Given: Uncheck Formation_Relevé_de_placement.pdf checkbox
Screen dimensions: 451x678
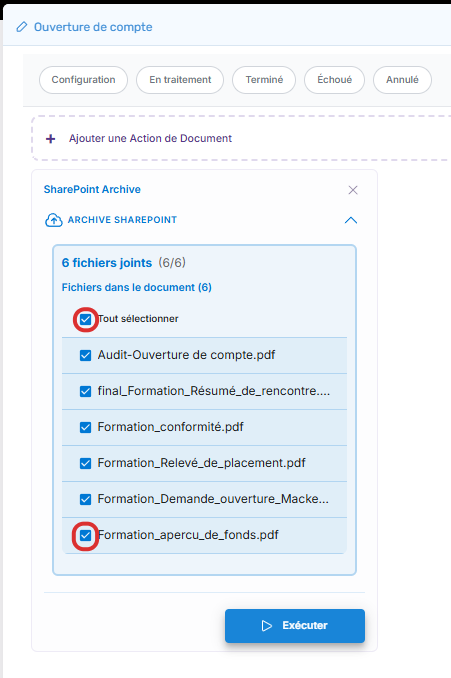Looking at the screenshot, I should (x=86, y=464).
